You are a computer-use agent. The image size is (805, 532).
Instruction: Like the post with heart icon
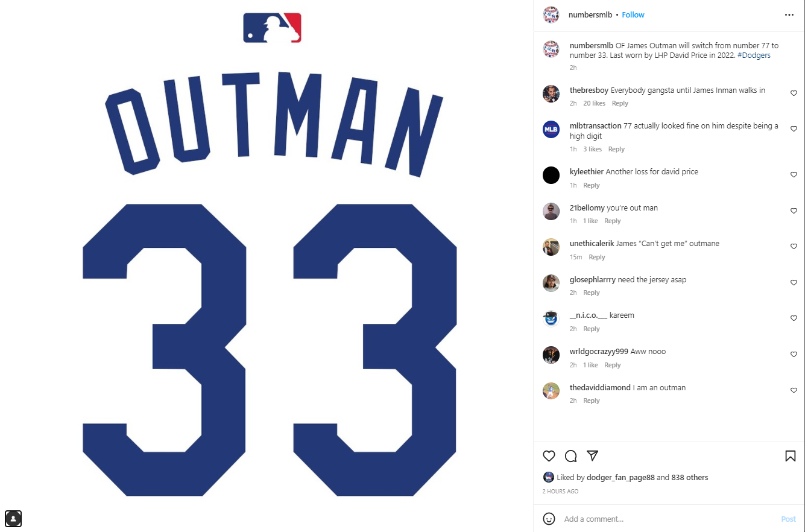coord(549,456)
